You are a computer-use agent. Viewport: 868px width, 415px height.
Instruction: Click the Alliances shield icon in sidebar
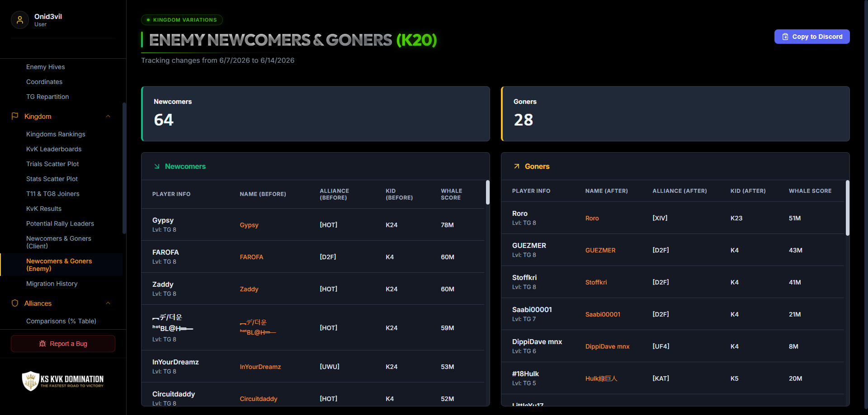pos(15,303)
